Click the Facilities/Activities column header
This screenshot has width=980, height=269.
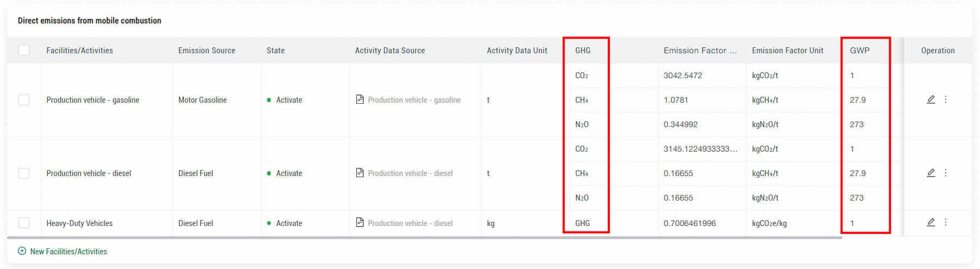(x=79, y=51)
